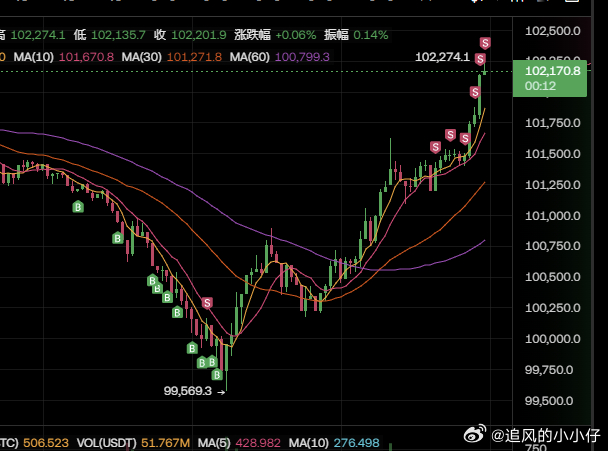The width and height of the screenshot is (608, 451).
Task: Click the B buy marker at the 100,250 level
Action: [x=177, y=312]
